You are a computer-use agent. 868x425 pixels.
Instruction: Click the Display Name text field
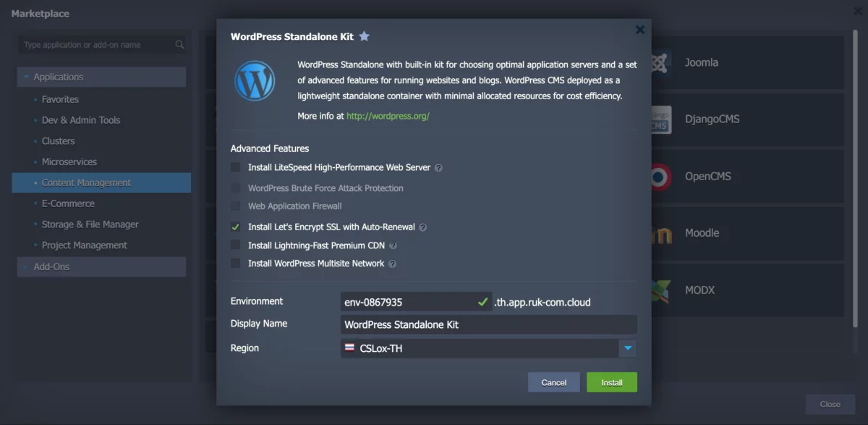(488, 325)
